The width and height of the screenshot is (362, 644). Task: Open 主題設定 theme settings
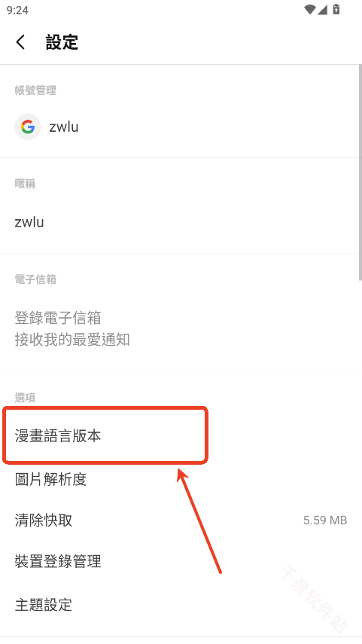point(179,605)
